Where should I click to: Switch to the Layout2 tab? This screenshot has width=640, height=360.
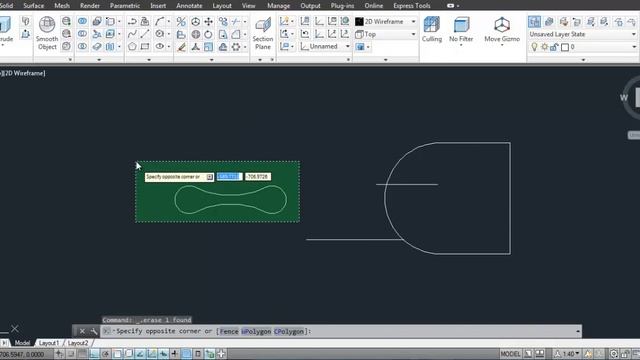click(x=78, y=343)
